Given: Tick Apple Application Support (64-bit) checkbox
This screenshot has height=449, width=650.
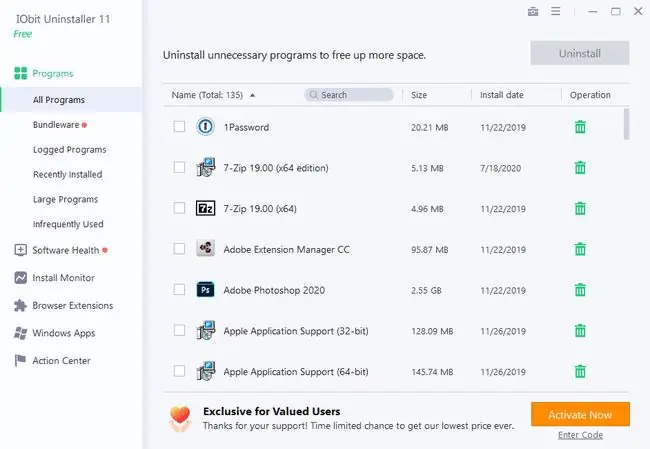Looking at the screenshot, I should coord(179,371).
